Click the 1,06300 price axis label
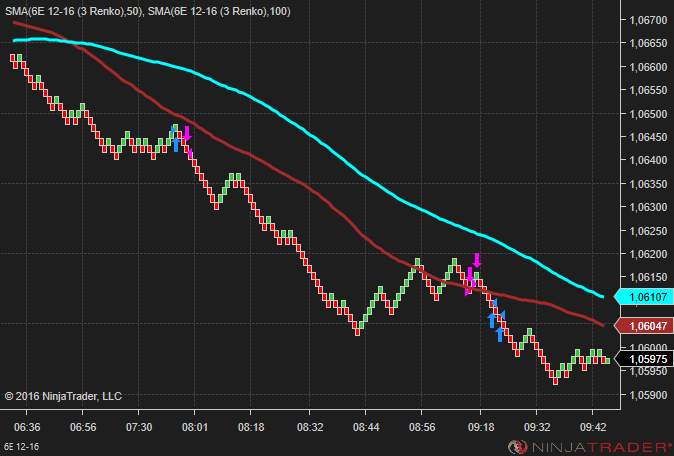 648,207
